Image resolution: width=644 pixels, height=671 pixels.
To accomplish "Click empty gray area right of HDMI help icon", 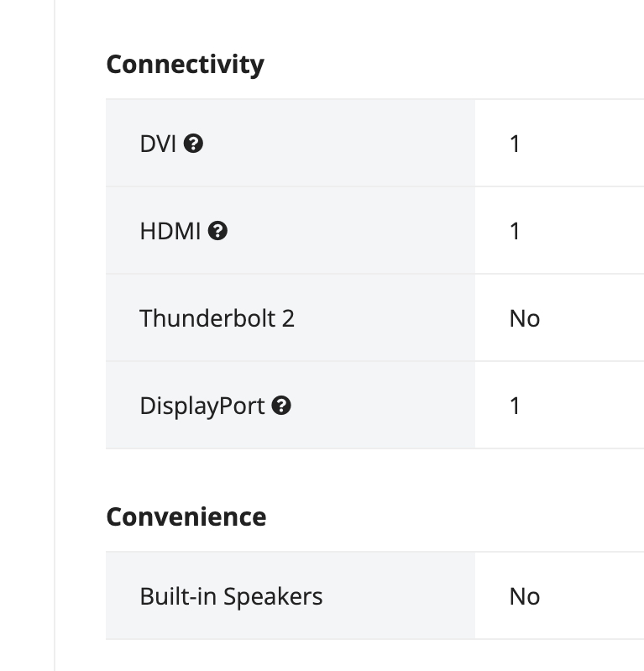I will [351, 231].
